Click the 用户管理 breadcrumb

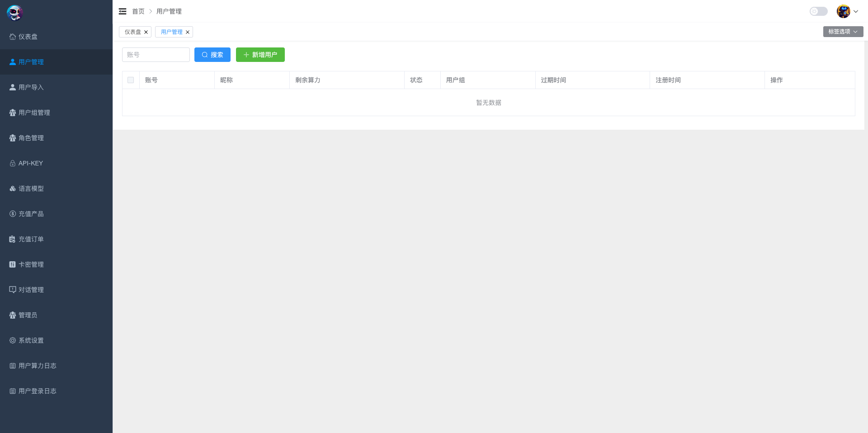click(x=169, y=11)
